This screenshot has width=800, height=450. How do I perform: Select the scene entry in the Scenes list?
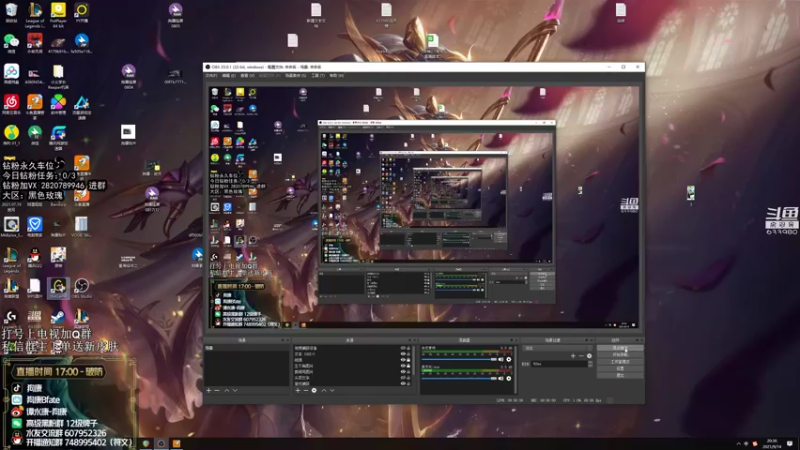point(246,348)
